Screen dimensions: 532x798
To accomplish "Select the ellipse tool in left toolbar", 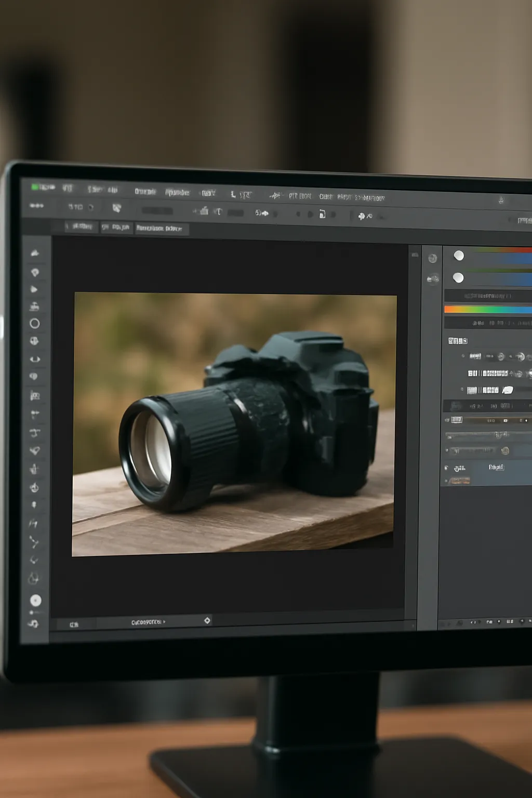I will 35,324.
